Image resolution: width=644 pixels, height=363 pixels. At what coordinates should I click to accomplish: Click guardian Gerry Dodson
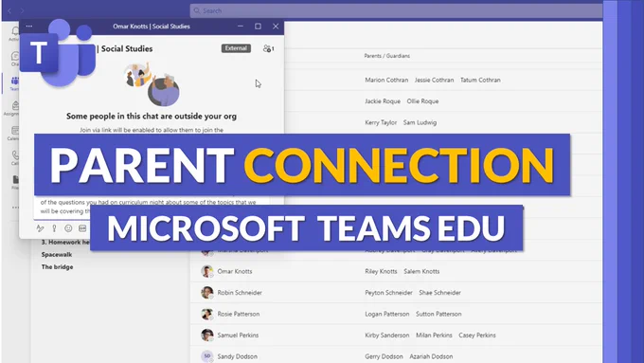click(x=384, y=356)
